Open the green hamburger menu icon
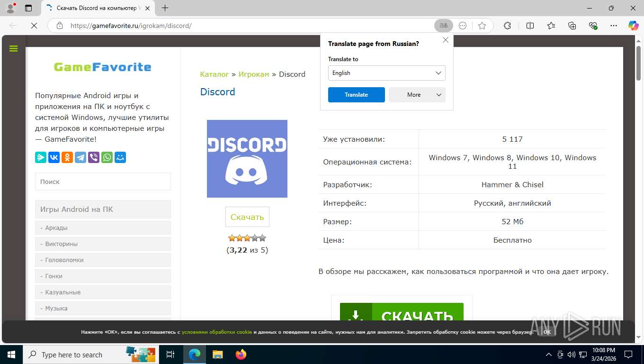 coord(13,48)
